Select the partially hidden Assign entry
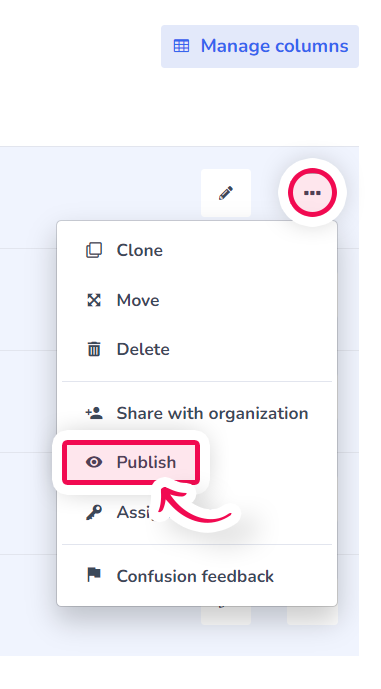This screenshot has width=381, height=689. pos(197,512)
